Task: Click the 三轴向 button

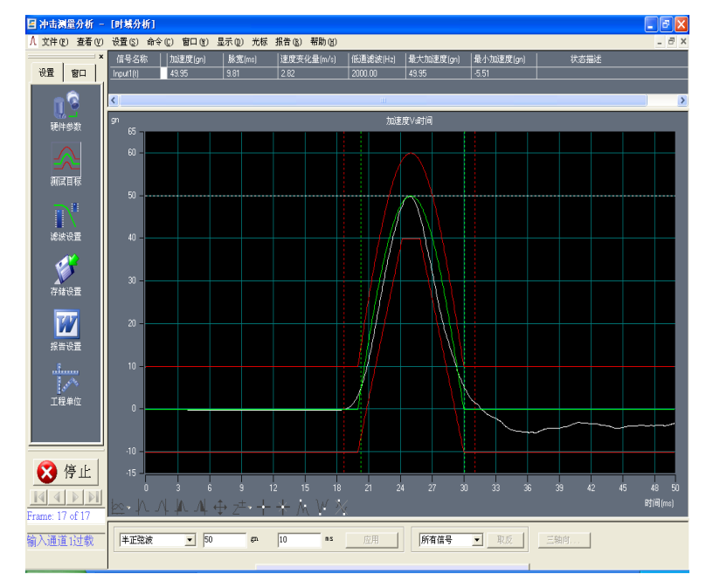Action: pos(564,541)
